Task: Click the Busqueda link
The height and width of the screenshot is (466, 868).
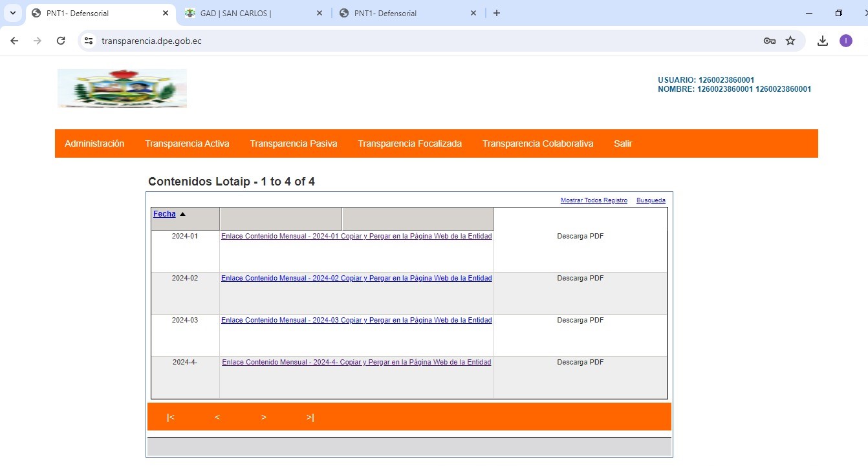Action: click(651, 200)
